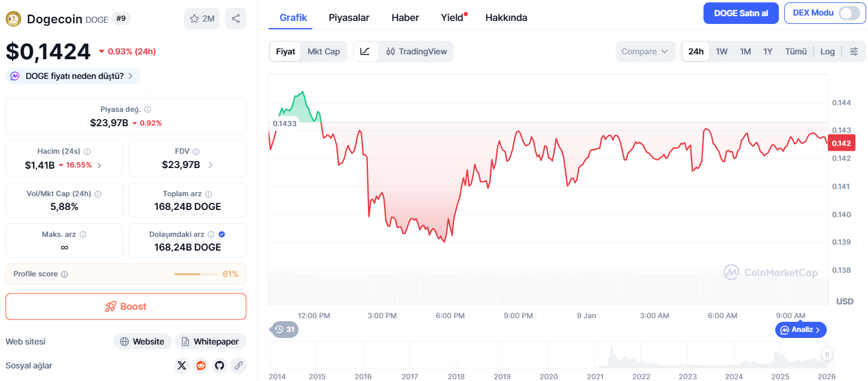Select the line chart icon
This screenshot has width=868, height=381.
pos(365,51)
